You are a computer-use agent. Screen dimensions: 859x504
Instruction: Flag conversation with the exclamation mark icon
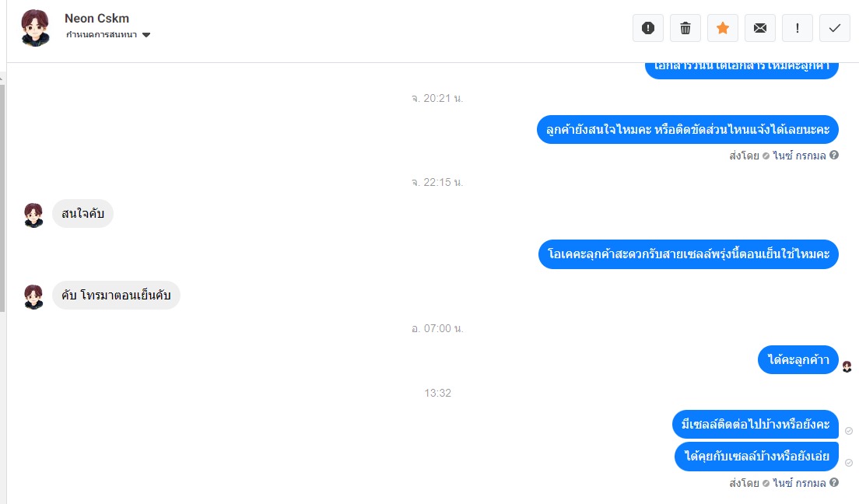click(797, 28)
